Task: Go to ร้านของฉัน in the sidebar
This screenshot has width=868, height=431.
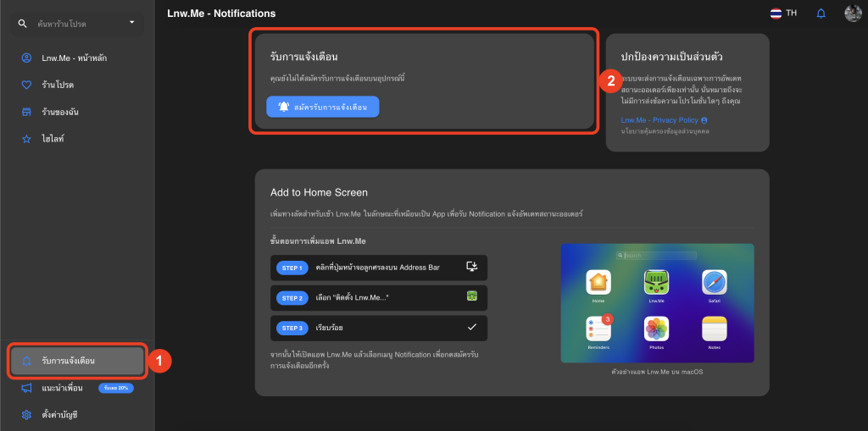Action: [x=60, y=112]
